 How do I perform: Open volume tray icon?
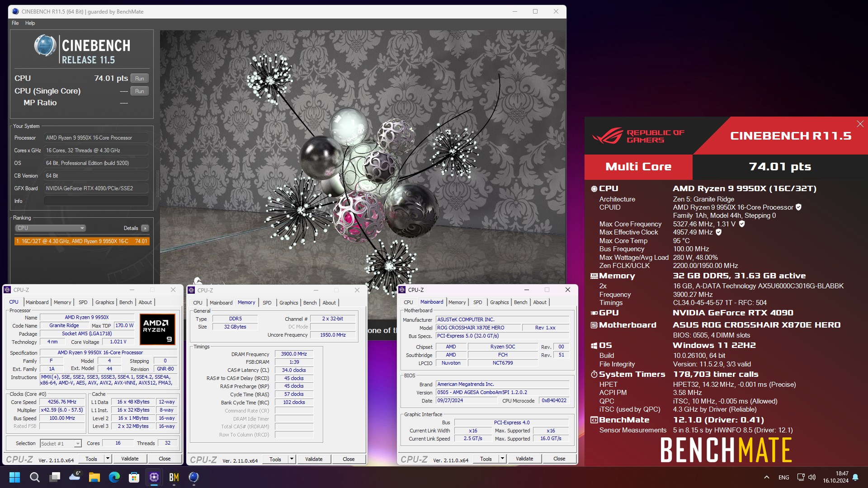(x=812, y=477)
